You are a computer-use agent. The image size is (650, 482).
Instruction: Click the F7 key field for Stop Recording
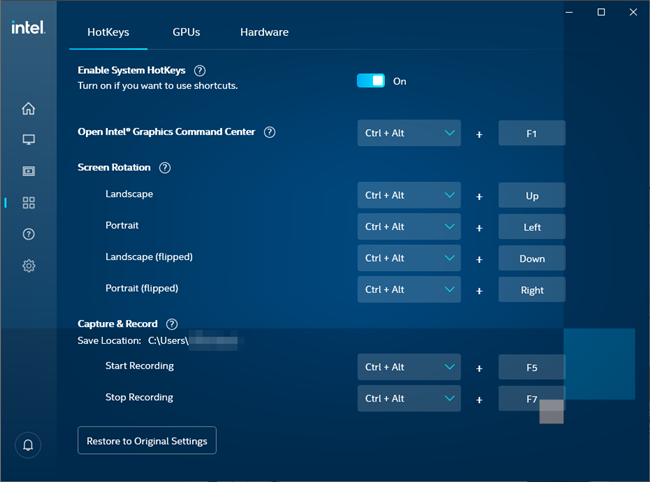pos(531,399)
